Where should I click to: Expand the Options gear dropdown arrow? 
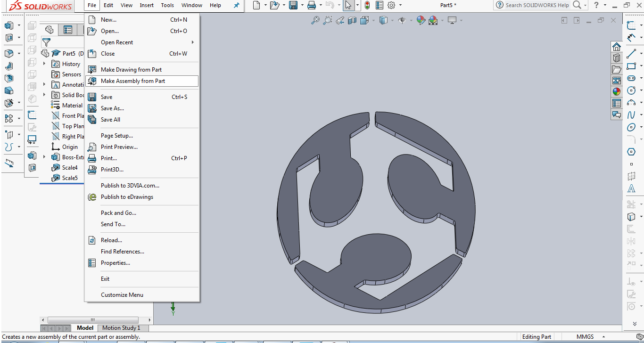point(400,5)
